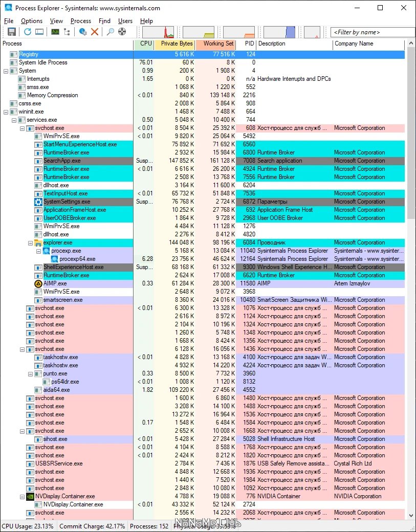416x532 pixels.
Task: Click the Save toolbar icon
Action: point(12,32)
